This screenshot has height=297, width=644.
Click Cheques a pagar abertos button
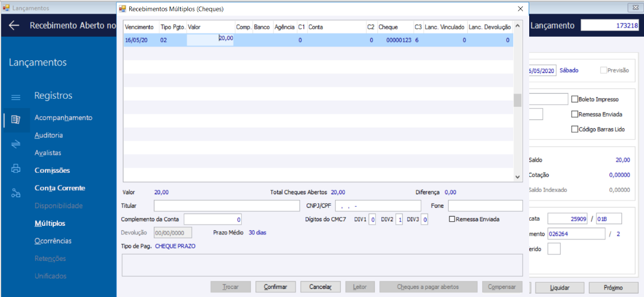428,287
